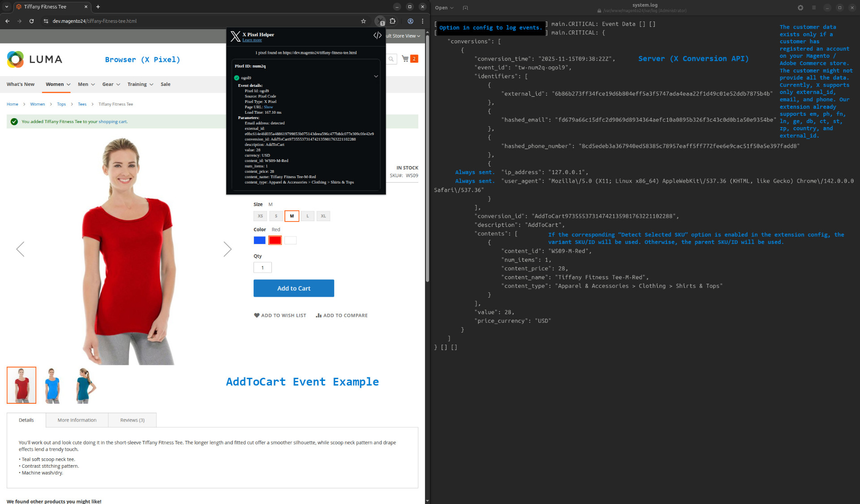Image resolution: width=860 pixels, height=504 pixels.
Task: Open the code view icon in X Pixel Helper
Action: coord(377,35)
